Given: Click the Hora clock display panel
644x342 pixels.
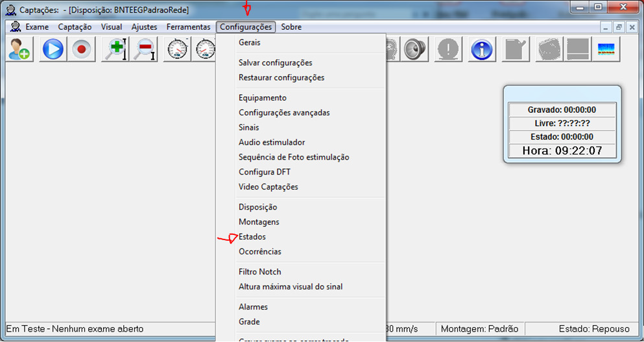Looking at the screenshot, I should 562,151.
